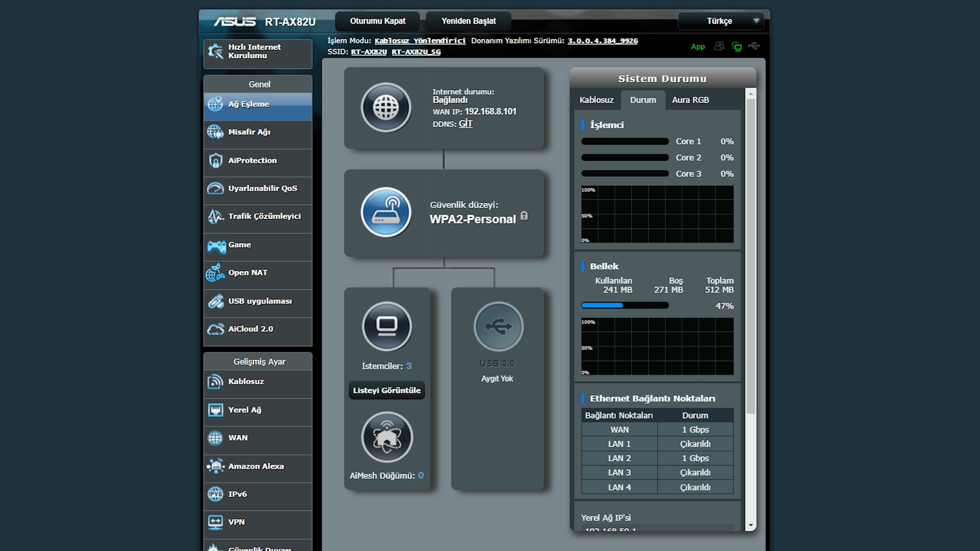Screen dimensions: 980x551
Task: Click the Yerel Ağ sidebar icon
Action: [x=215, y=410]
